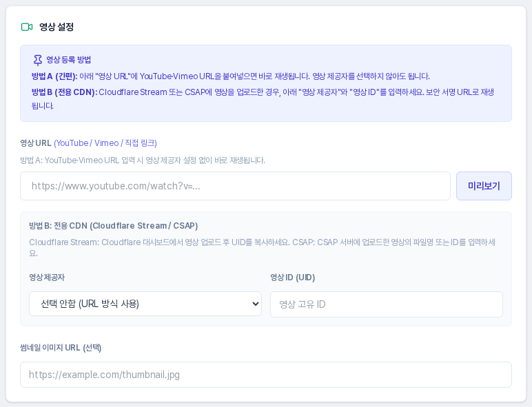Viewport: 532px width, 407px height.
Task: Click the 방법 A (간편) description line
Action: [x=231, y=76]
